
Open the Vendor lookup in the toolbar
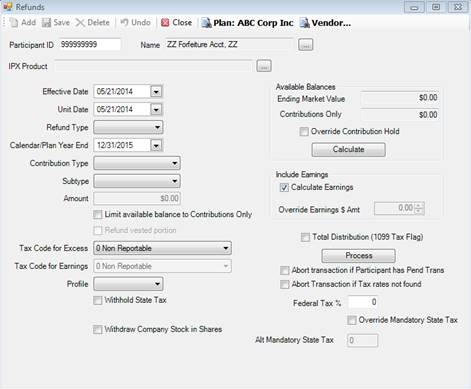point(326,23)
